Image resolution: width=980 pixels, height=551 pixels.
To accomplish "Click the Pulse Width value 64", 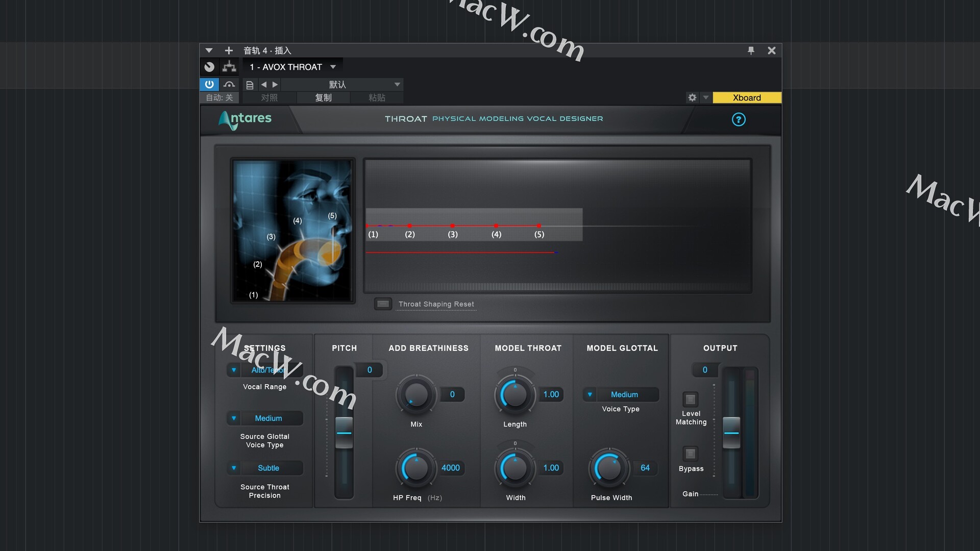I will (645, 468).
